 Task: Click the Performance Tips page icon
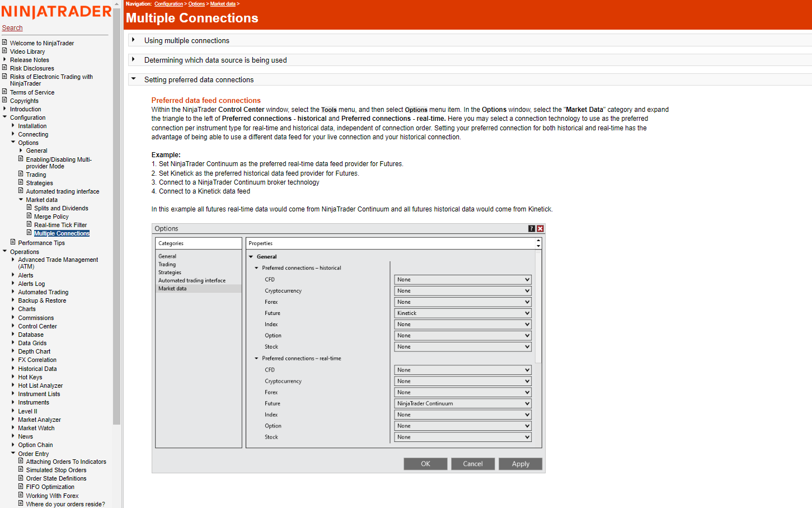pyautogui.click(x=13, y=242)
